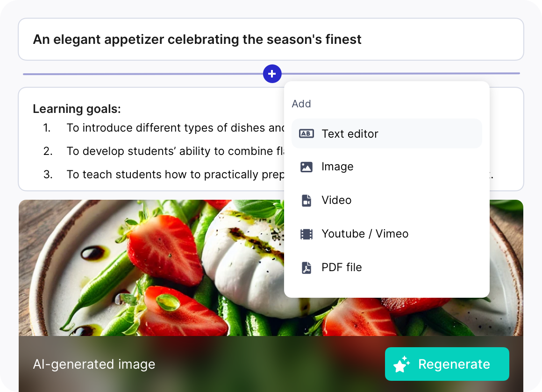Click the sparkle stars icon on Regenerate
This screenshot has width=542, height=392.
(x=402, y=364)
